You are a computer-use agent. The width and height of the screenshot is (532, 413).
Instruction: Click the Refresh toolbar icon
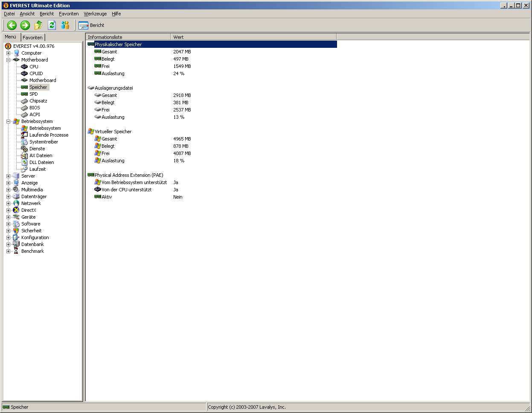52,25
